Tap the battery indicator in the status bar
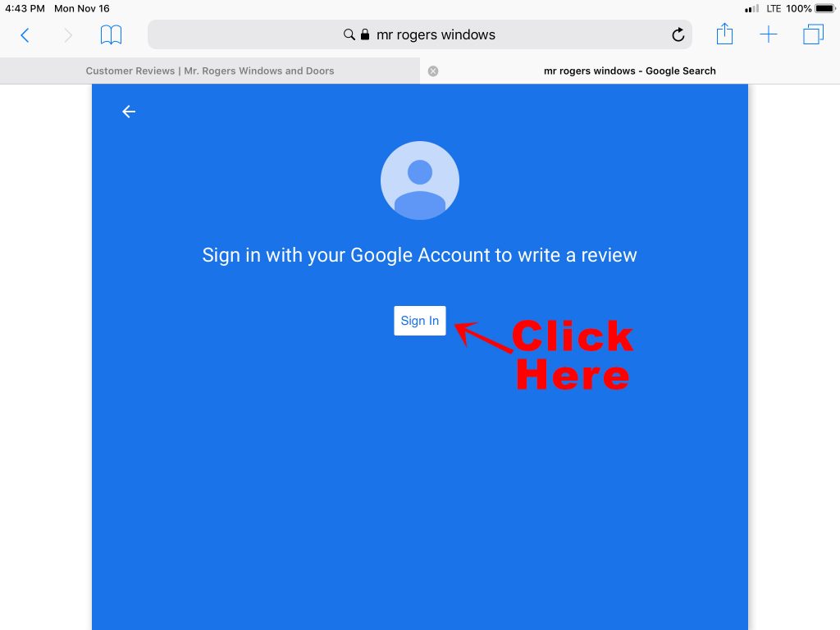 [825, 8]
